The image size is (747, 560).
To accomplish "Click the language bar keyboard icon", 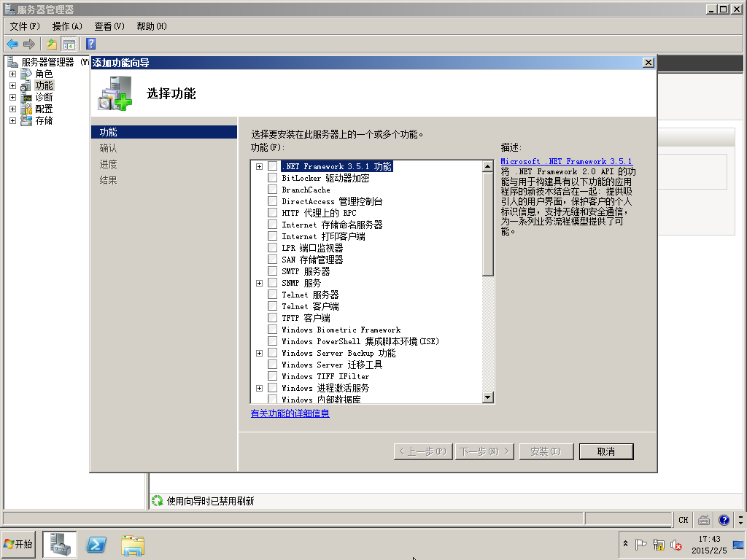I will tap(704, 519).
